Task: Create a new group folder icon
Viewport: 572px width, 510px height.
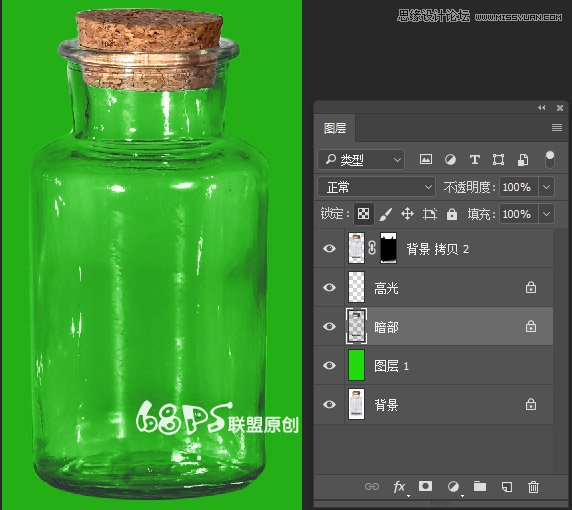Action: tap(480, 486)
